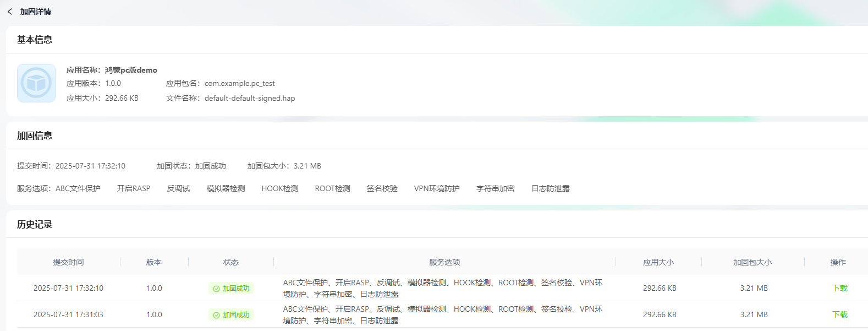
Task: Select the 版本 column header
Action: click(x=154, y=262)
